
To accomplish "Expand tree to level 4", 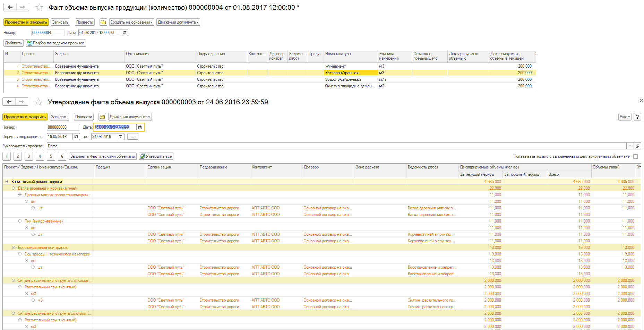I will point(40,156).
